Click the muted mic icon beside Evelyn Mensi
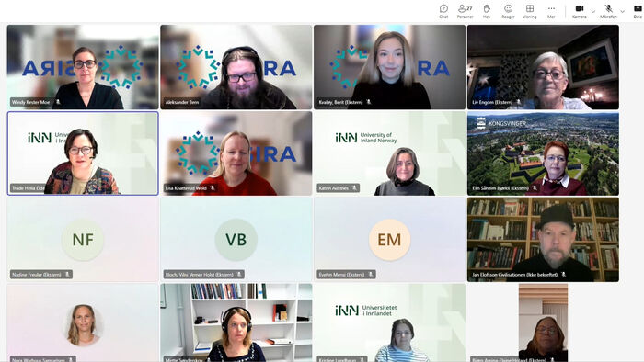This screenshot has height=362, width=644. (x=371, y=275)
